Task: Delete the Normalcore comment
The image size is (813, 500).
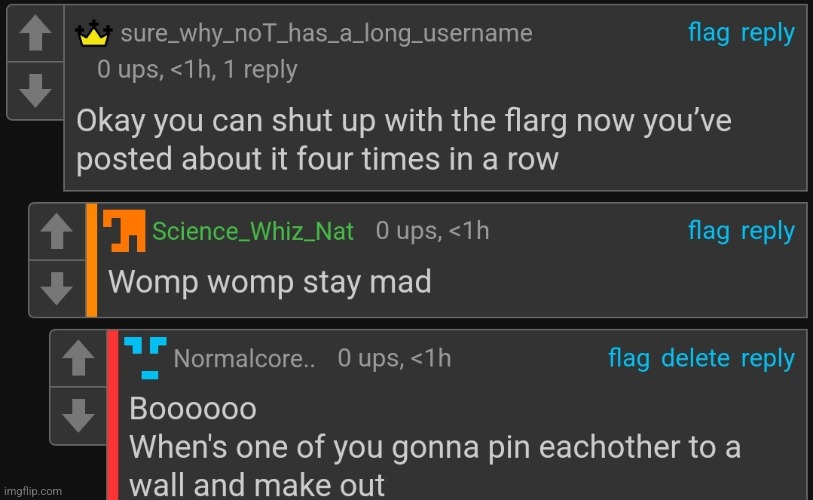Action: tap(695, 358)
